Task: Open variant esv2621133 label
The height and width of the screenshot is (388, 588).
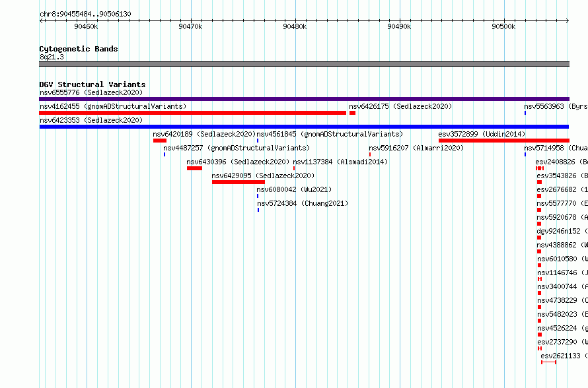Action: 564,356
